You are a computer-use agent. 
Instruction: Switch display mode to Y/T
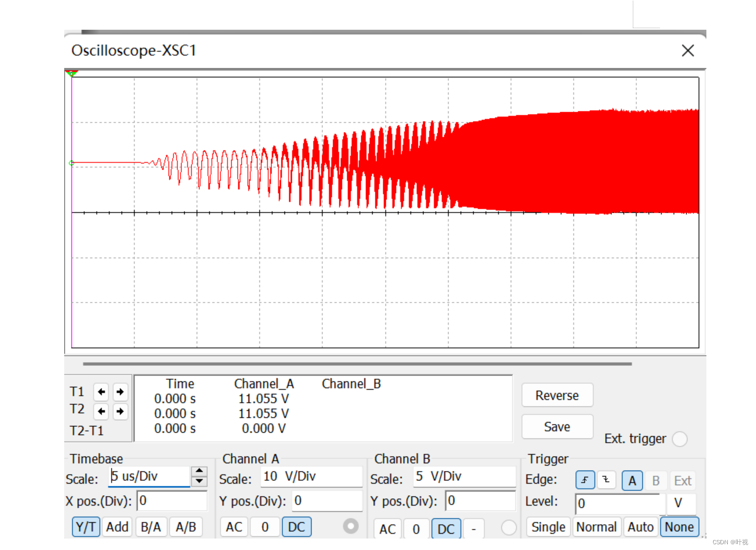[86, 527]
